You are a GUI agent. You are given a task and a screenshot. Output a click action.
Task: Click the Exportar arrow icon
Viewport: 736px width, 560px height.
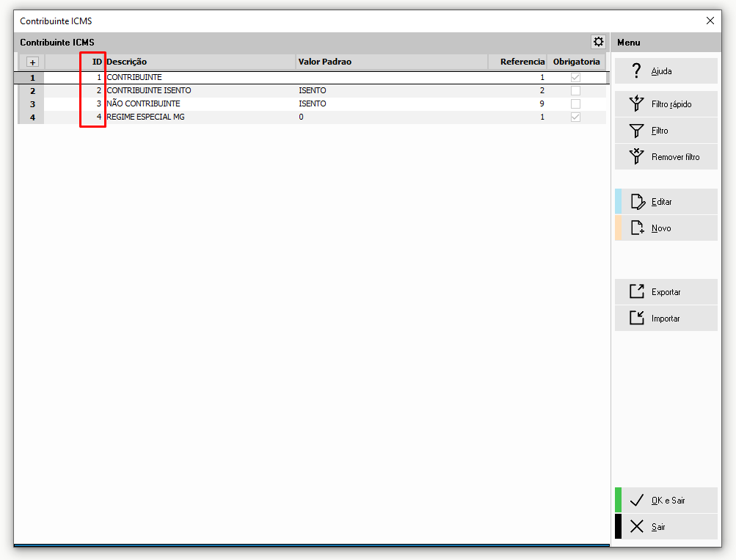(x=636, y=292)
